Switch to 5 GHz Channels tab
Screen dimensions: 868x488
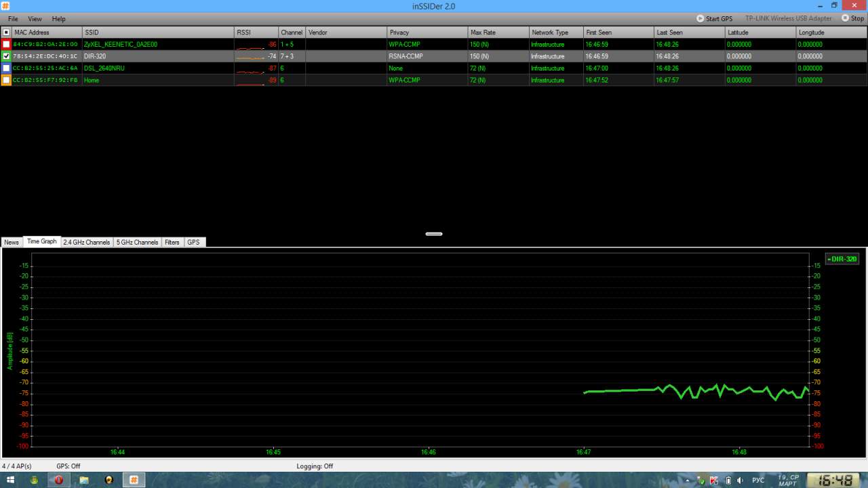pos(137,242)
